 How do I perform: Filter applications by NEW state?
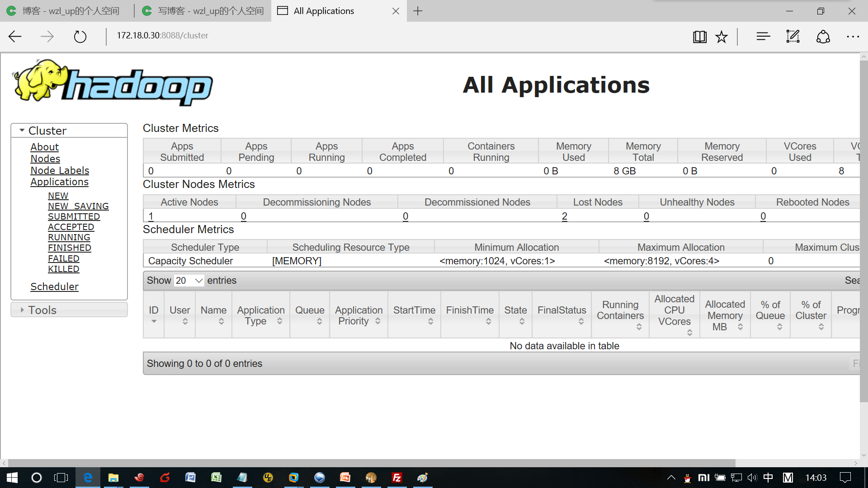click(58, 196)
